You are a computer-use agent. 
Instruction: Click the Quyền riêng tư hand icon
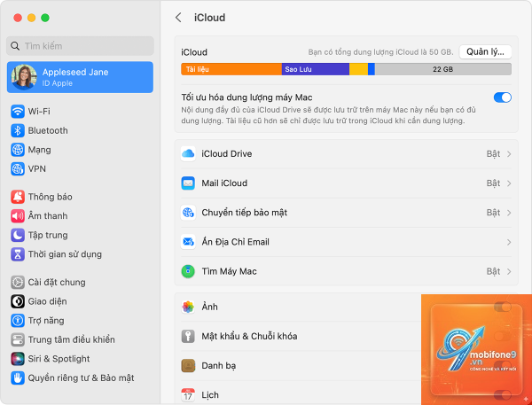pyautogui.click(x=18, y=378)
